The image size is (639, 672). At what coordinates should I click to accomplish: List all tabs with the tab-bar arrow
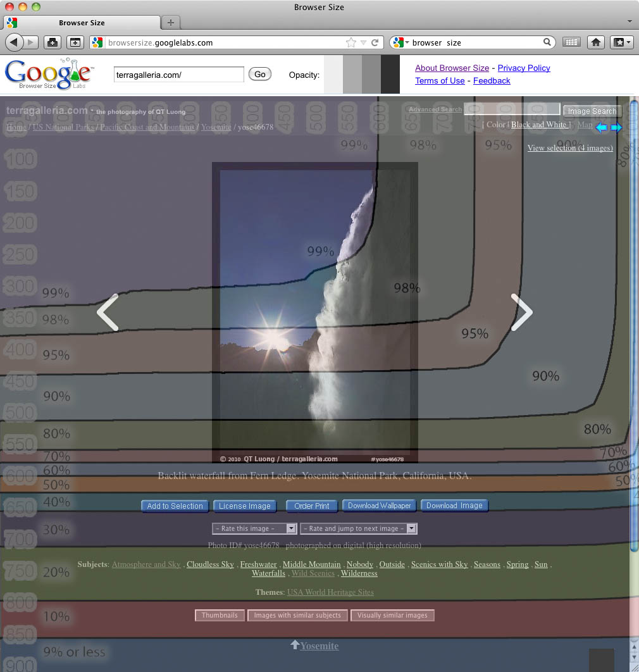[629, 21]
